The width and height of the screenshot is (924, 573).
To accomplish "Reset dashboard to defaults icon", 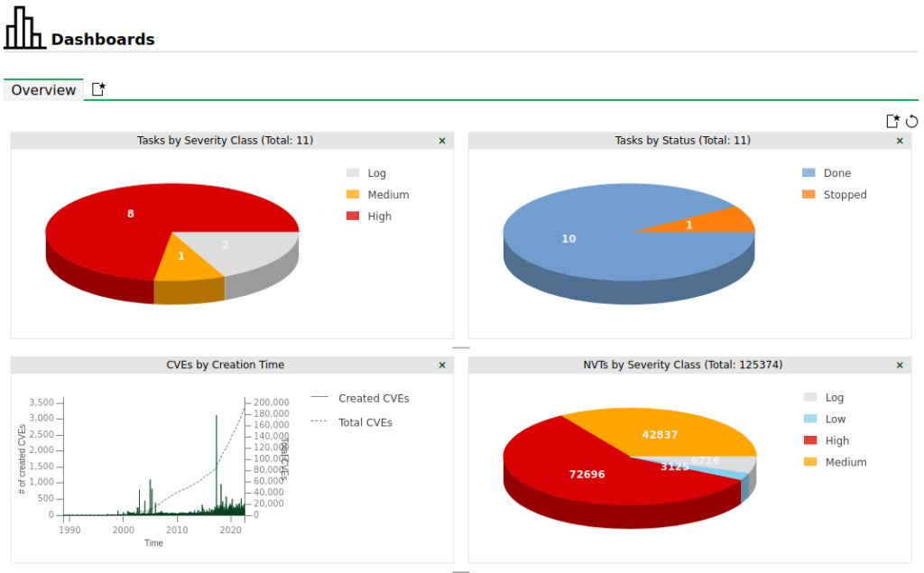I will [x=911, y=121].
